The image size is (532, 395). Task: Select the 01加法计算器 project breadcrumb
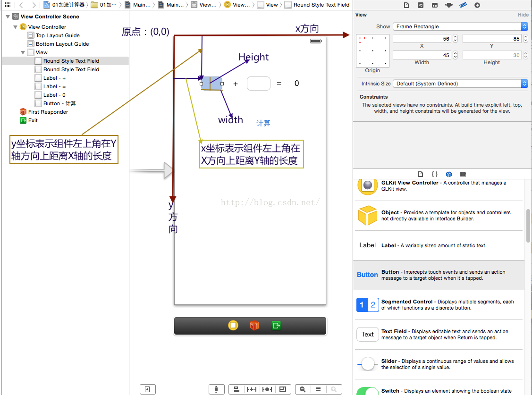pyautogui.click(x=64, y=5)
